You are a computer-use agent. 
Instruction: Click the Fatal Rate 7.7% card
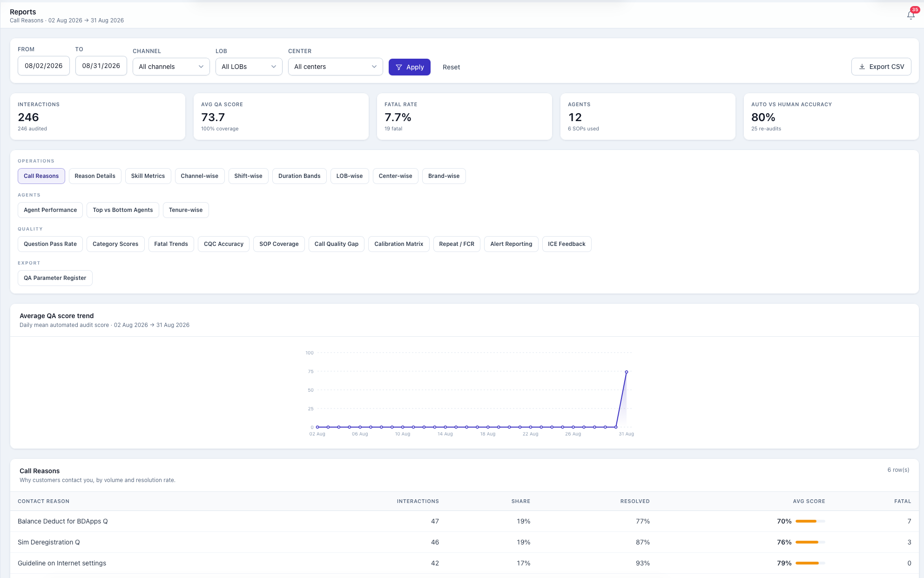[465, 116]
